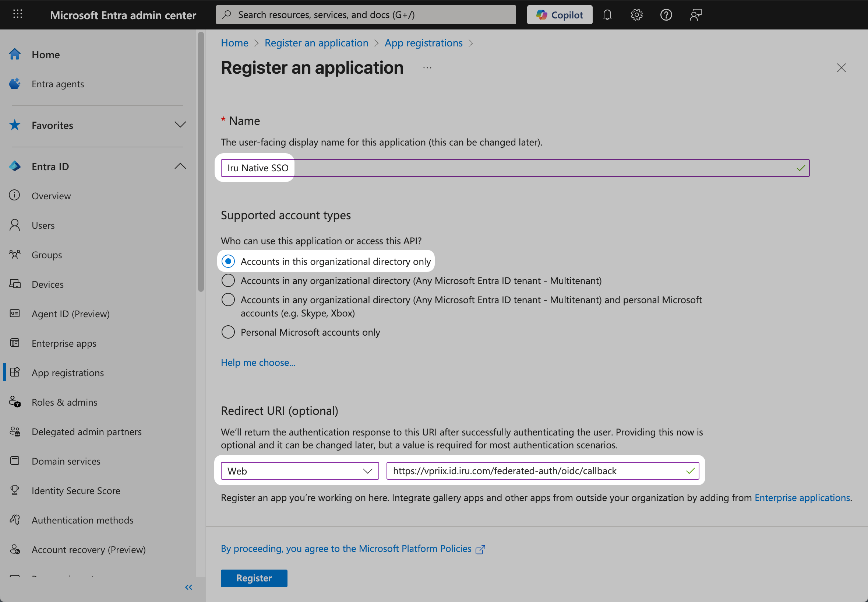
Task: Collapse the Entra ID section
Action: click(180, 167)
